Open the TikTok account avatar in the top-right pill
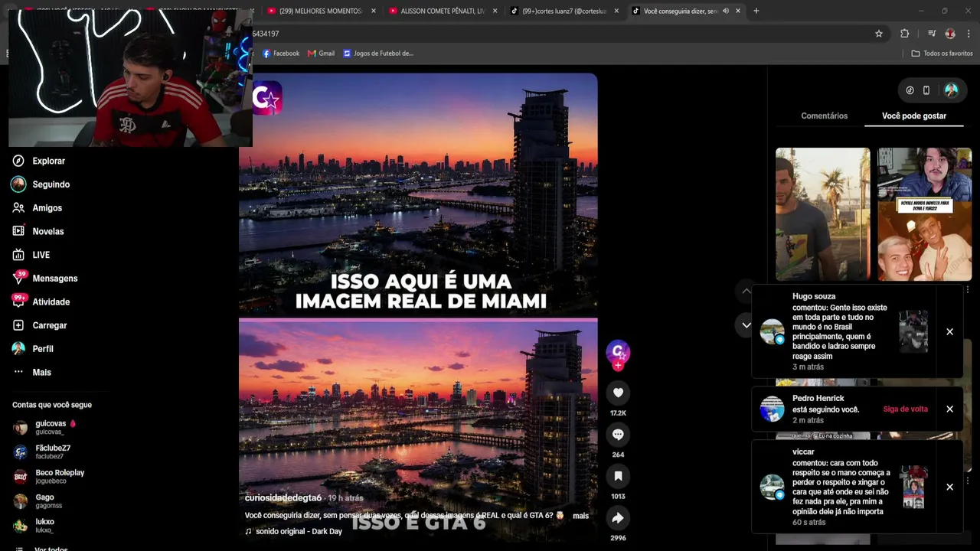 click(x=952, y=90)
